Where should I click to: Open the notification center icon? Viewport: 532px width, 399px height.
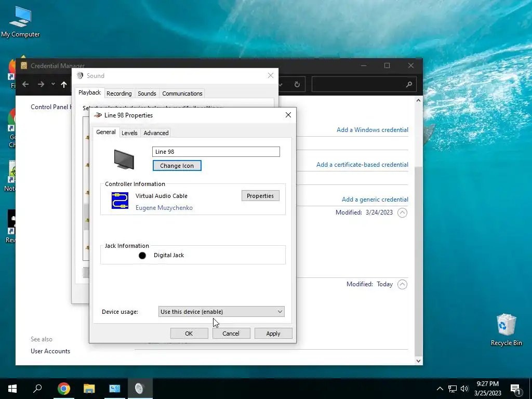516,389
